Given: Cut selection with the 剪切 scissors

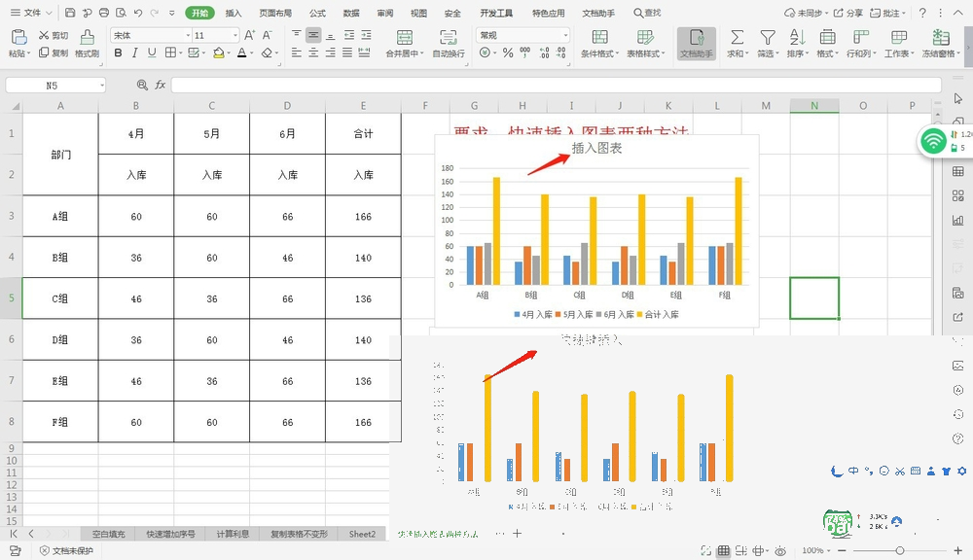Looking at the screenshot, I should [x=54, y=35].
